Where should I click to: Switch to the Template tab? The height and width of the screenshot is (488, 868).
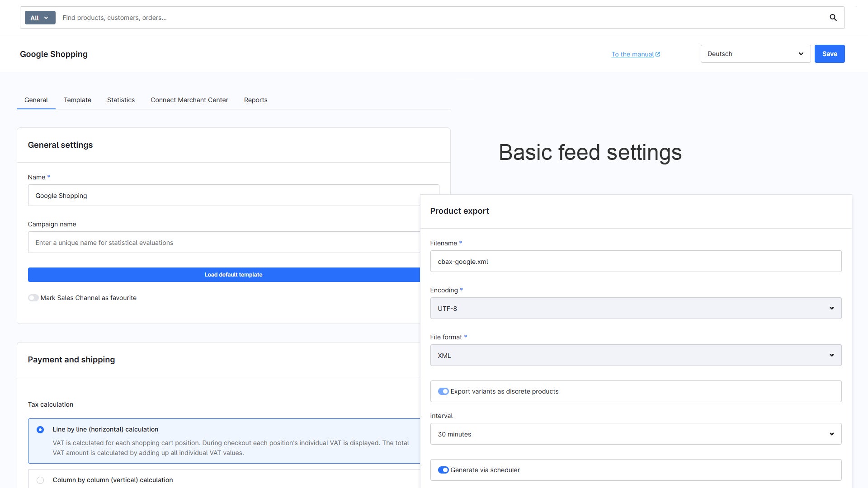tap(77, 100)
